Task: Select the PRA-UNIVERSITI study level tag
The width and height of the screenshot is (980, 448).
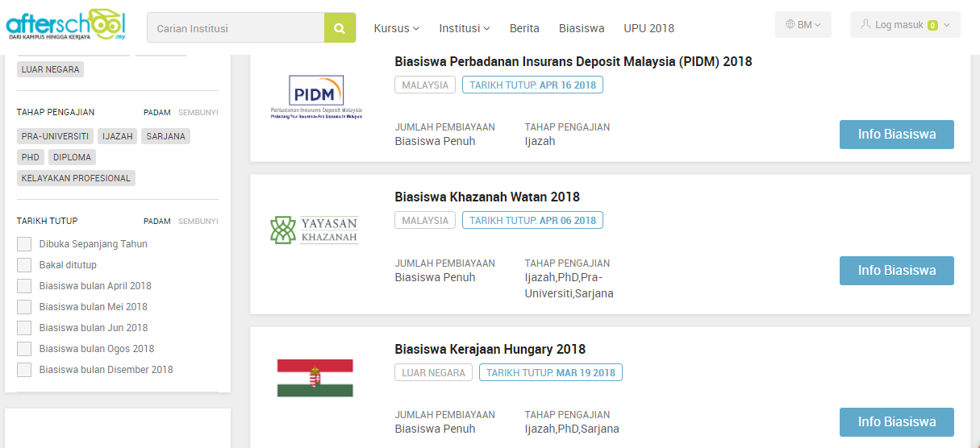Action: tap(55, 136)
